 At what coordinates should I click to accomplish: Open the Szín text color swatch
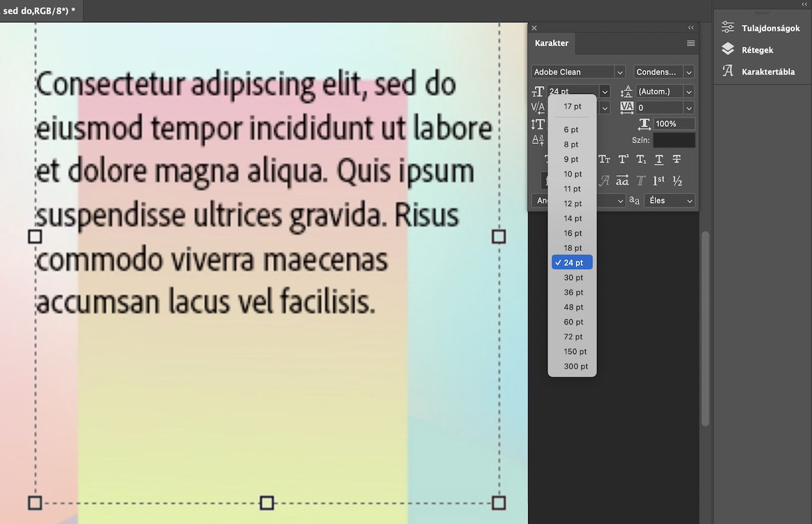tap(674, 140)
